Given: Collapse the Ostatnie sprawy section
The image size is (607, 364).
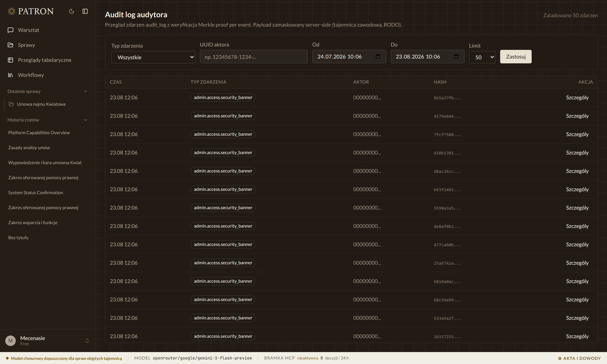Looking at the screenshot, I should point(85,91).
